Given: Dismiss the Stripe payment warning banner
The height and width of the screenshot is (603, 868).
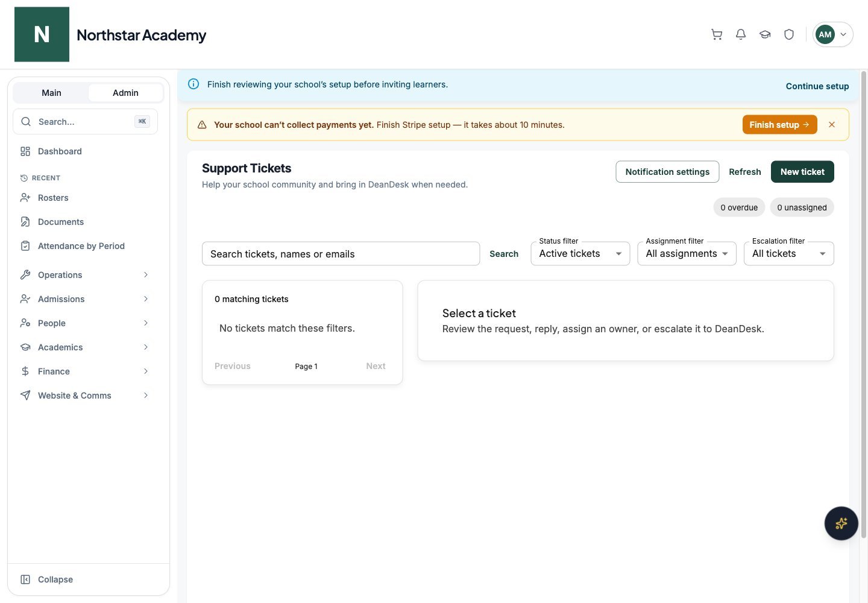Looking at the screenshot, I should (x=832, y=125).
